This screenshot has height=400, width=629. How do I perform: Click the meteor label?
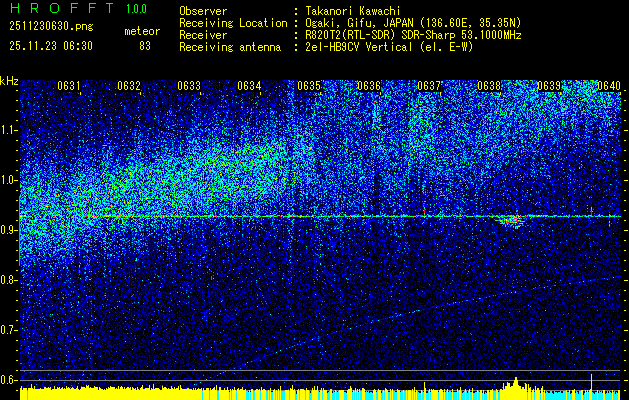point(142,31)
